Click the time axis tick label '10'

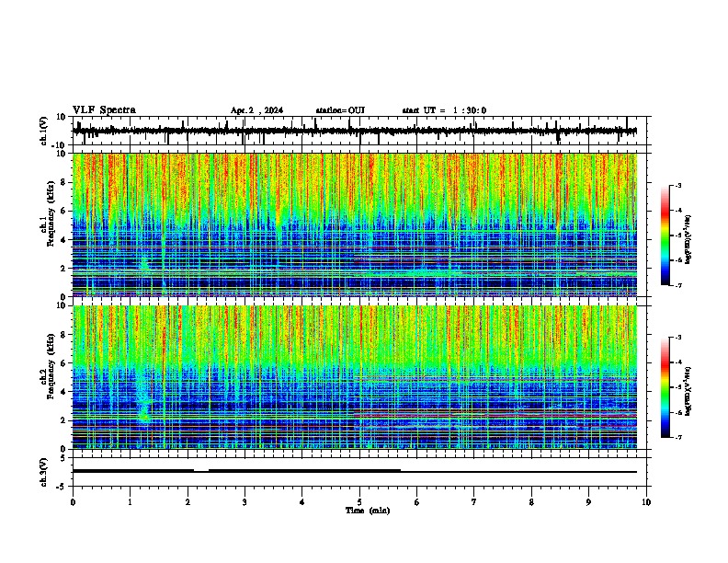click(646, 502)
